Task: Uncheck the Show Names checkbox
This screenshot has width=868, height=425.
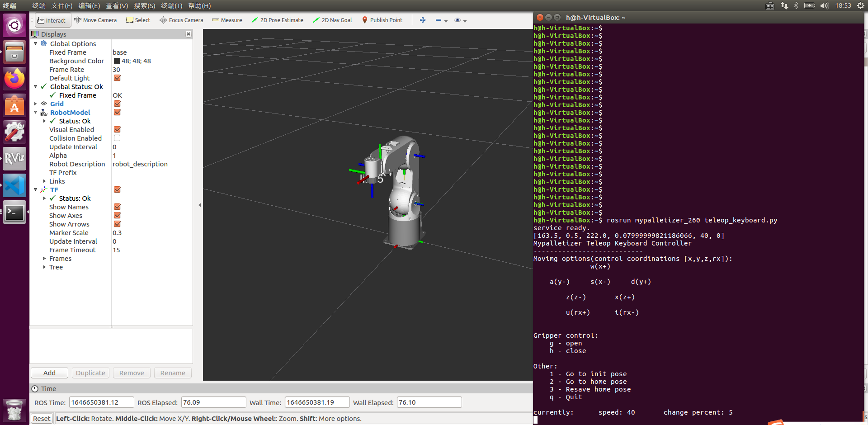Action: click(x=117, y=207)
